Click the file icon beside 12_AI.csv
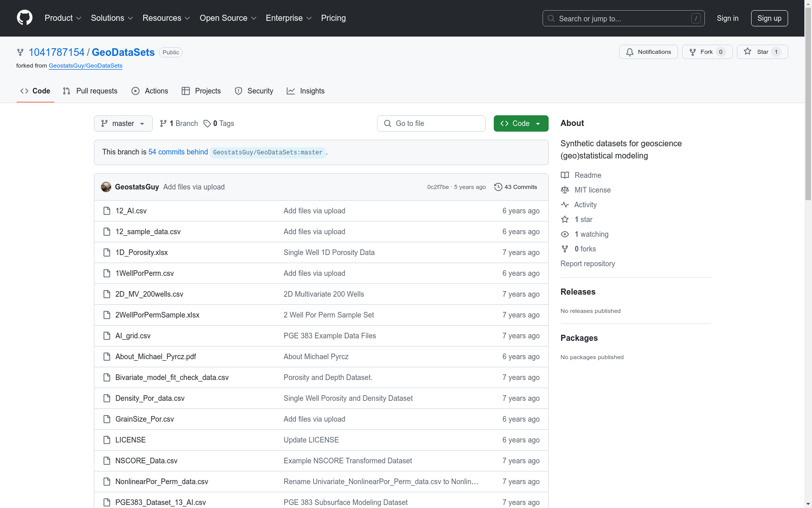 tap(107, 211)
